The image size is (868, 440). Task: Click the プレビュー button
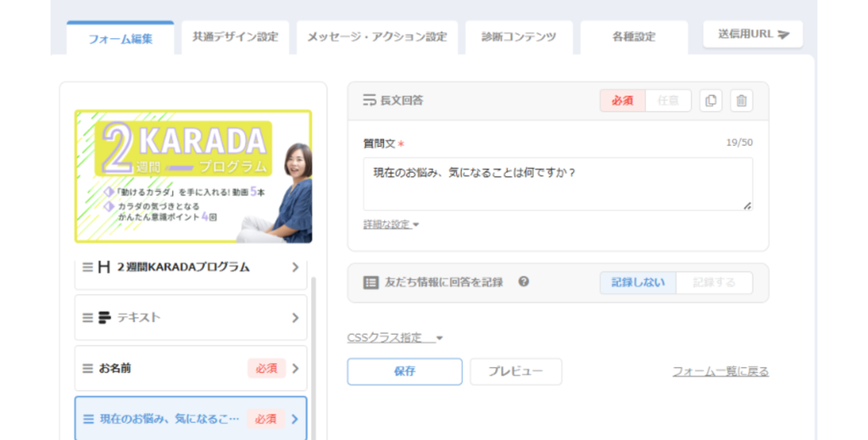516,371
